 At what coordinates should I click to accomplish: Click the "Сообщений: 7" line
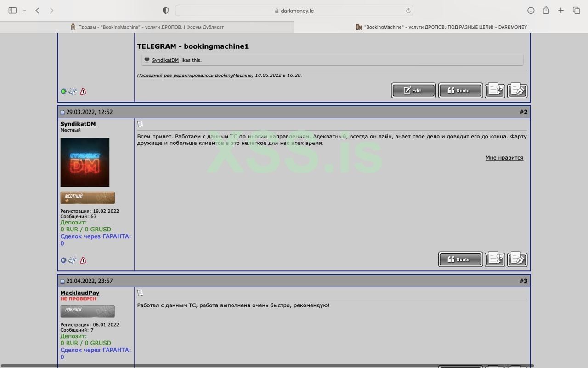coord(77,330)
